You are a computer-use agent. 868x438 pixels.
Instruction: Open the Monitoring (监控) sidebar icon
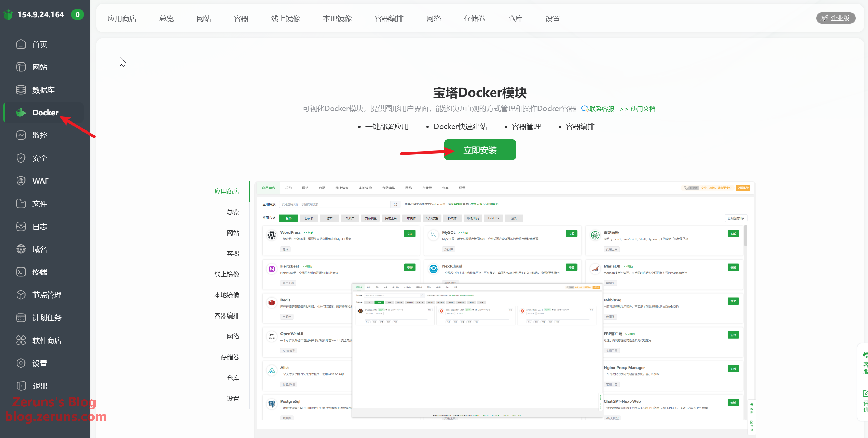click(x=21, y=135)
